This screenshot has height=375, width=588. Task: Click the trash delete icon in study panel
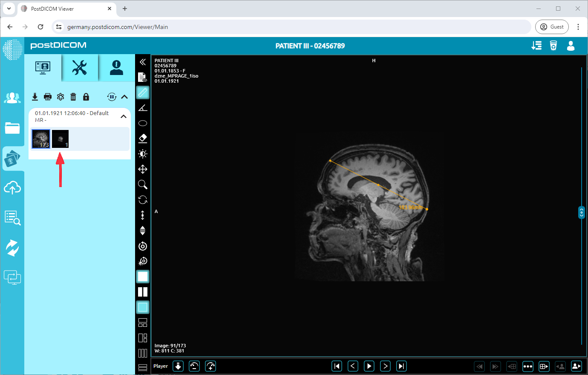coord(73,97)
